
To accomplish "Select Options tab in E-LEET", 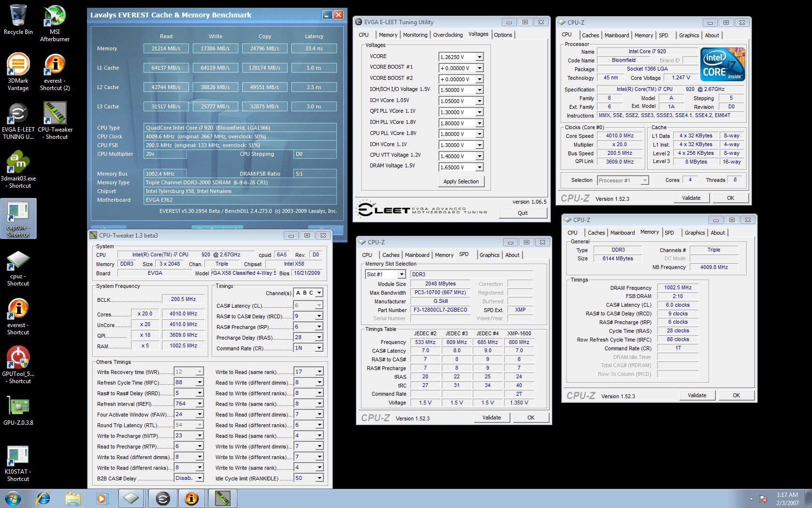I will [503, 35].
